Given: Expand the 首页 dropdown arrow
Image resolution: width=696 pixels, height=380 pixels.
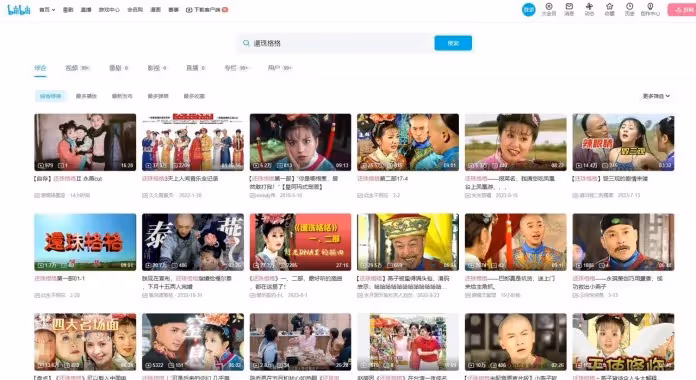Looking at the screenshot, I should 53,10.
